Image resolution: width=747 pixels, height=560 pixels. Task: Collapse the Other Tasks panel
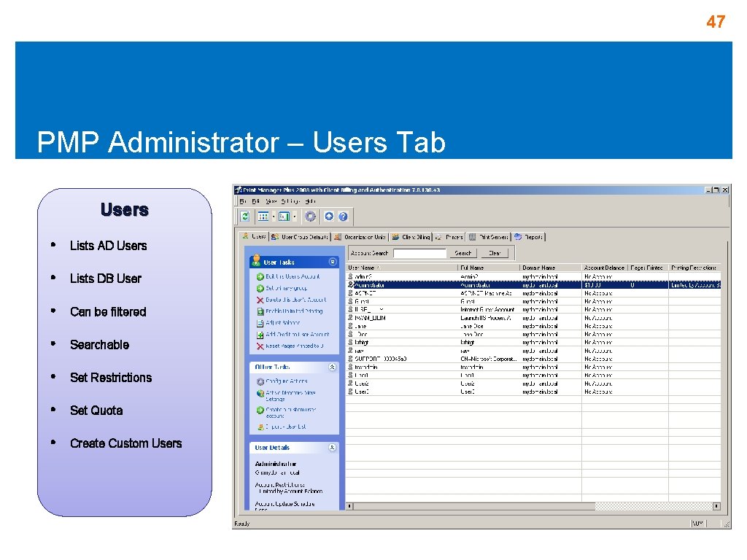pos(333,367)
